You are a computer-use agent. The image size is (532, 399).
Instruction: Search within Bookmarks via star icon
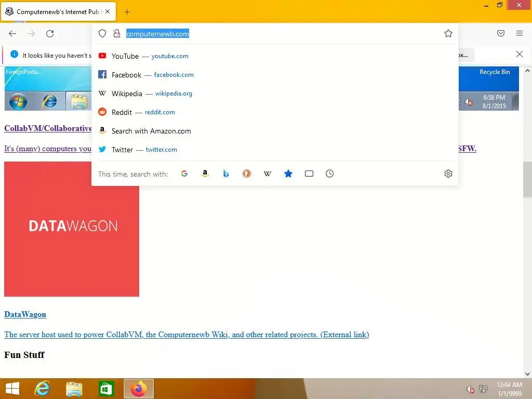pos(288,174)
